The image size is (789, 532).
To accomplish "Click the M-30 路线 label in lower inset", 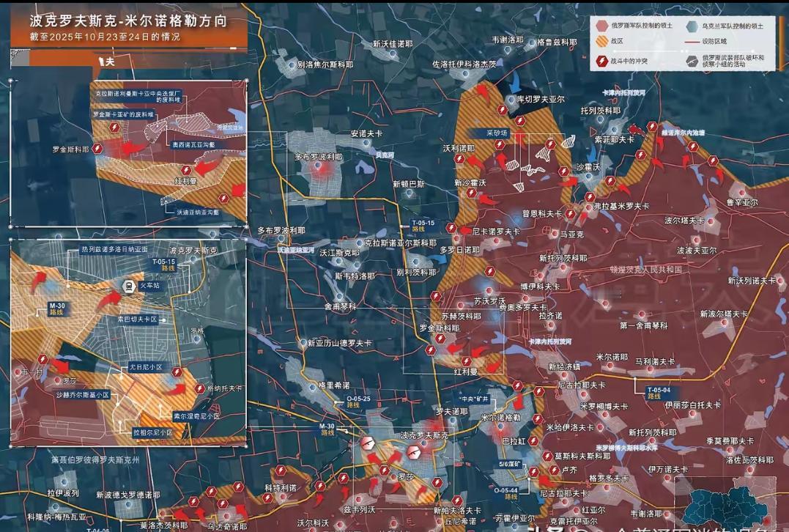I will (56, 309).
